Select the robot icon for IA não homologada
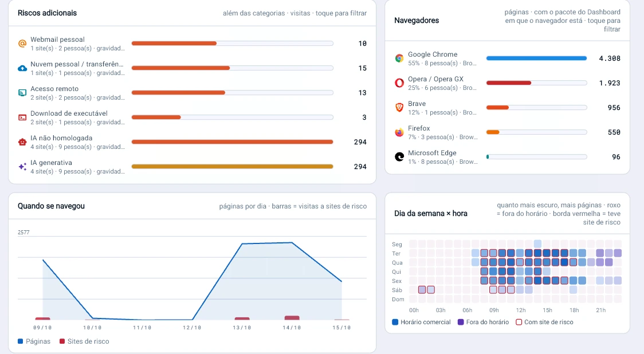 [x=22, y=142]
